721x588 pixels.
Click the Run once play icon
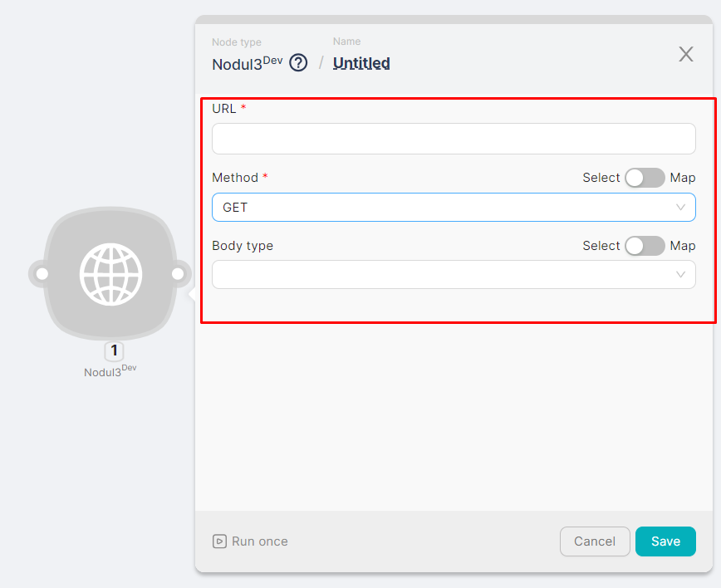[219, 541]
